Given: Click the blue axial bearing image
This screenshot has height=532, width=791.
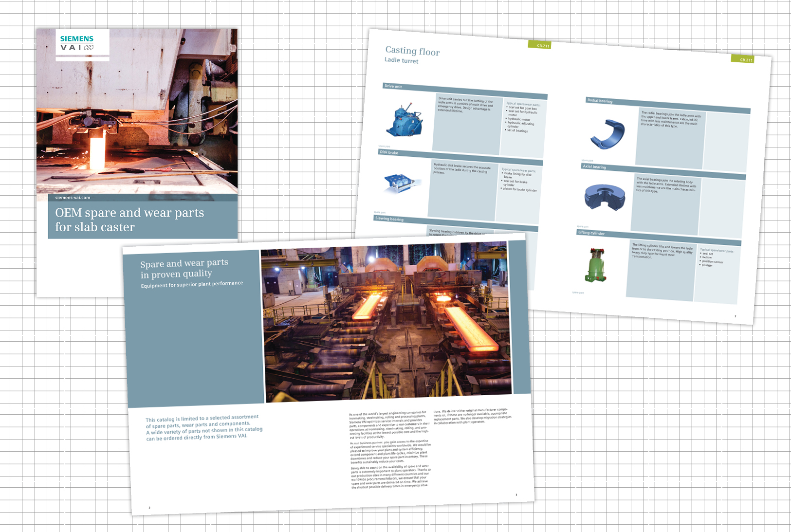Looking at the screenshot, I should 604,198.
